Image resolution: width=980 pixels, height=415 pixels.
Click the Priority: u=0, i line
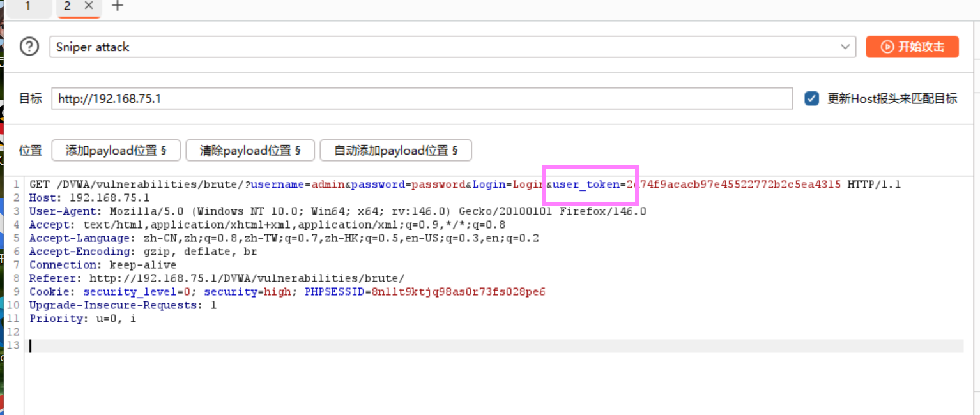82,319
